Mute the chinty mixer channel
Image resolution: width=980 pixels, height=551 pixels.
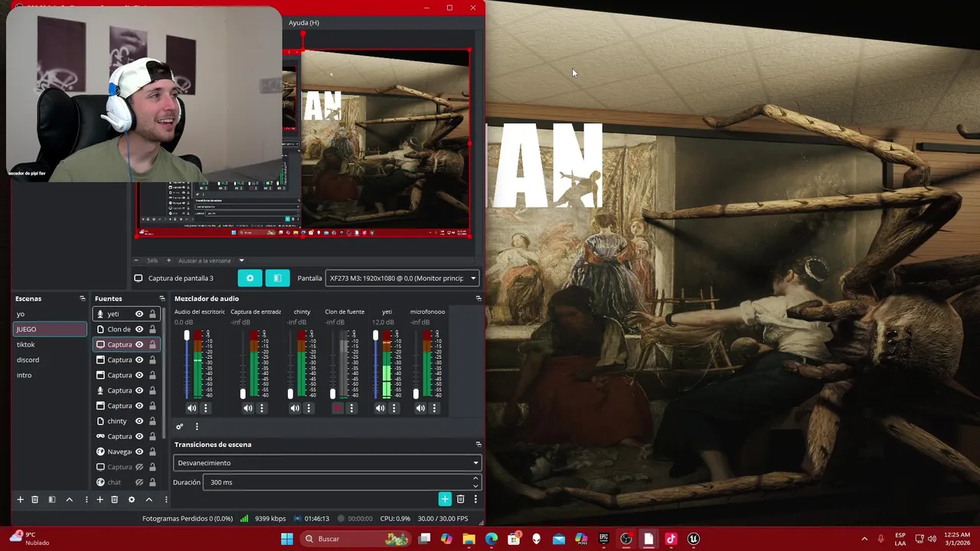[x=295, y=408]
